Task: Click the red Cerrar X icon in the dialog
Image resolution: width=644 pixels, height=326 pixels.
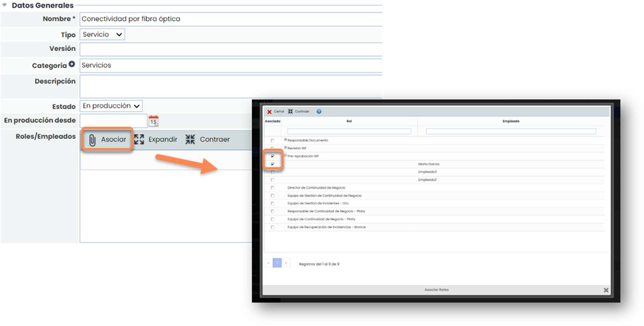Action: [x=269, y=112]
